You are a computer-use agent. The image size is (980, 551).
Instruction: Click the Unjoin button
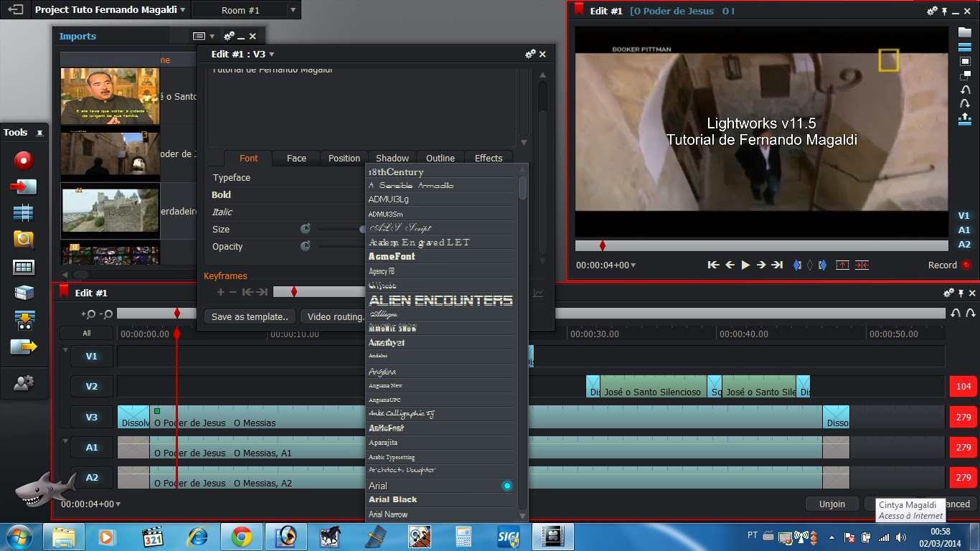coord(832,504)
